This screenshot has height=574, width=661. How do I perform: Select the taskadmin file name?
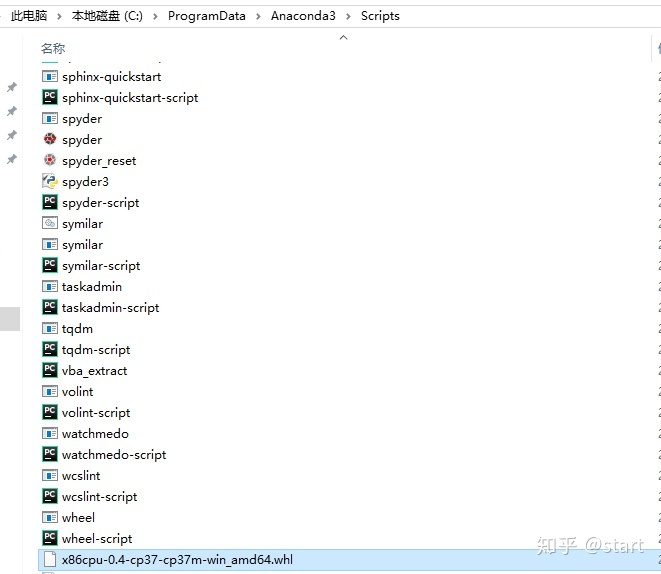click(x=91, y=287)
